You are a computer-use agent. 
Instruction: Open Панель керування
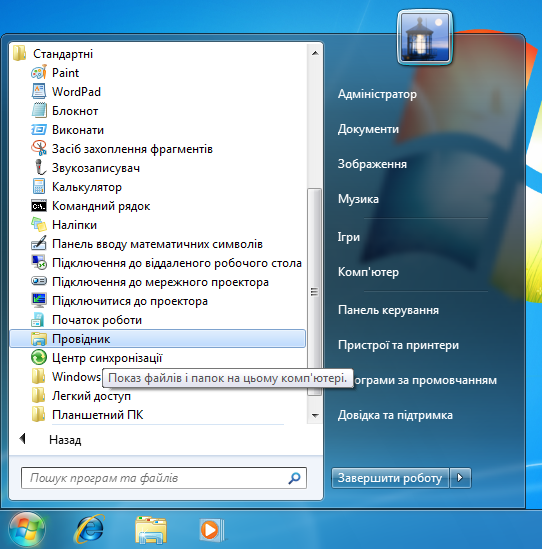click(x=388, y=310)
